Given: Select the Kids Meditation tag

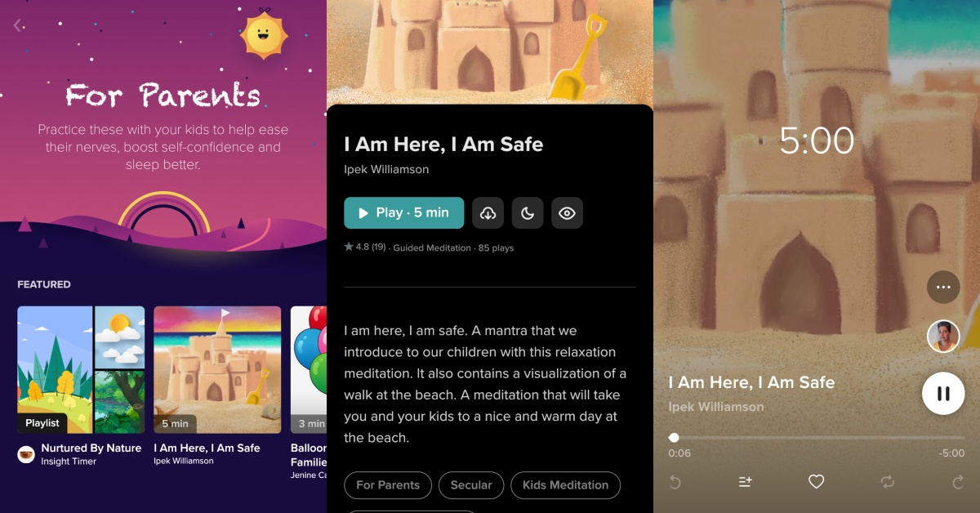Looking at the screenshot, I should pyautogui.click(x=565, y=485).
